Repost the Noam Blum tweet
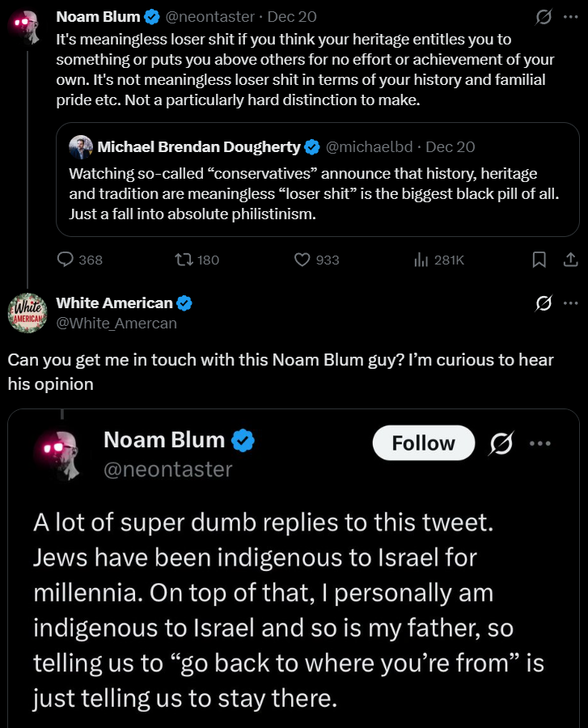Image resolution: width=588 pixels, height=728 pixels. pos(184,260)
